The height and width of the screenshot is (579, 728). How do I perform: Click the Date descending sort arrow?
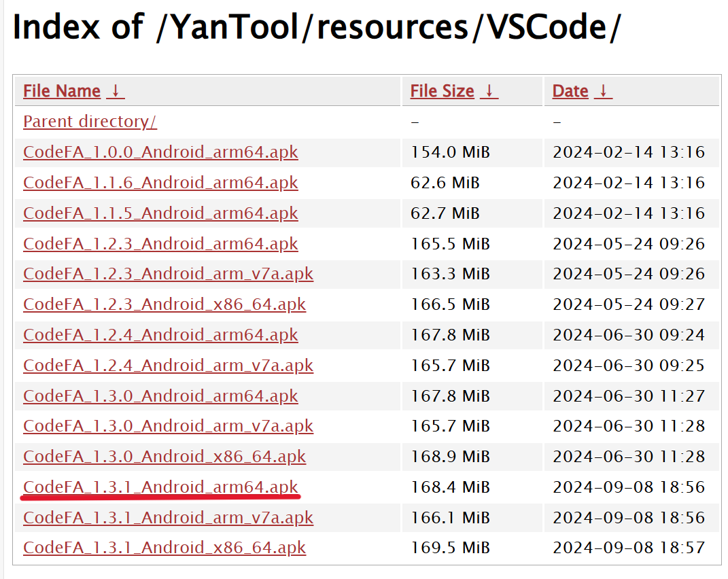(603, 91)
